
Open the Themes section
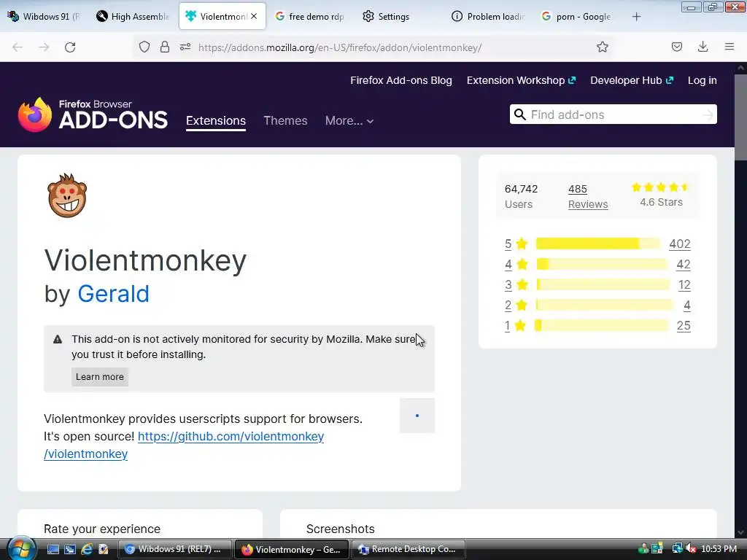point(285,120)
